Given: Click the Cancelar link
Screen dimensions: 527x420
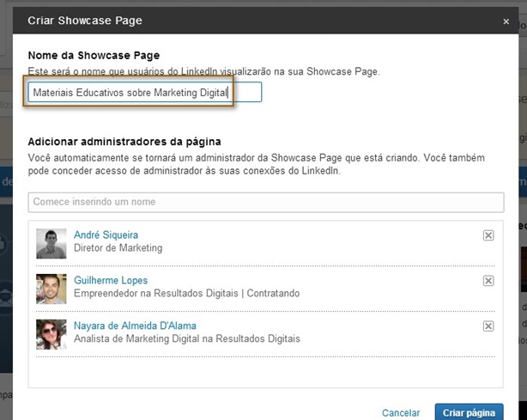Looking at the screenshot, I should point(401,413).
